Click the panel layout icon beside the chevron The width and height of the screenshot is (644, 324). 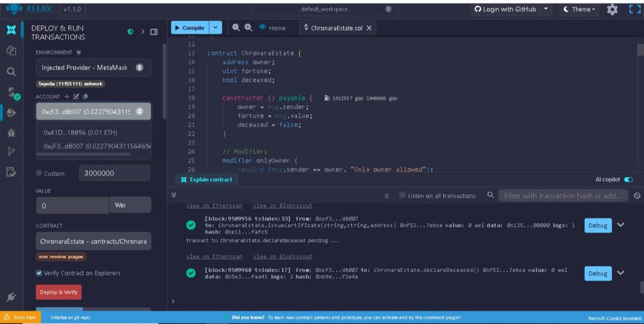coord(154,32)
